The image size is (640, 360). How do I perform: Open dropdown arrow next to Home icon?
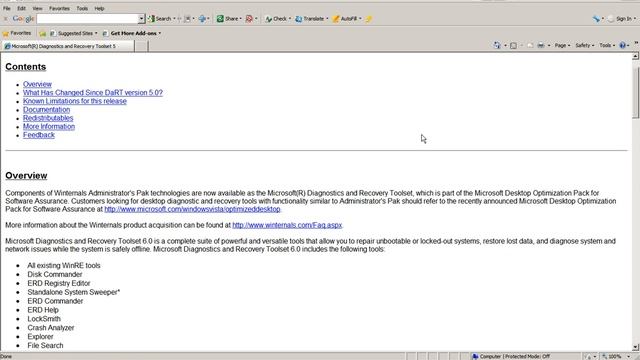pyautogui.click(x=505, y=45)
